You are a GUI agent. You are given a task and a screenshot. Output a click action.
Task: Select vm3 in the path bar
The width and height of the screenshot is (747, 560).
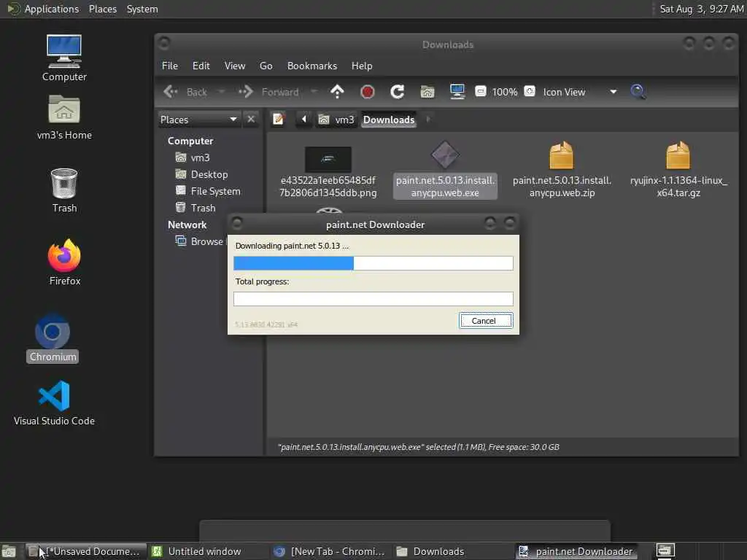pos(336,120)
